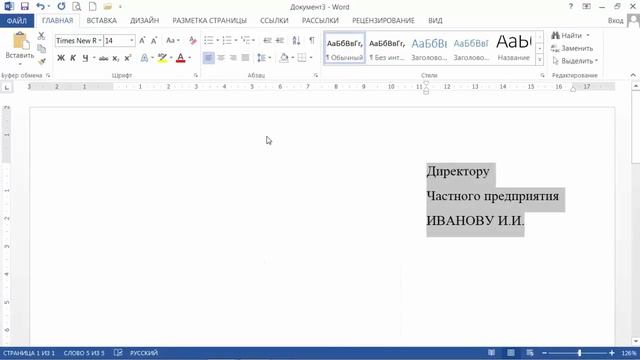Screen dimensions: 640x360
Task: Sort text with the A-Z sort icon
Action: coord(296,40)
